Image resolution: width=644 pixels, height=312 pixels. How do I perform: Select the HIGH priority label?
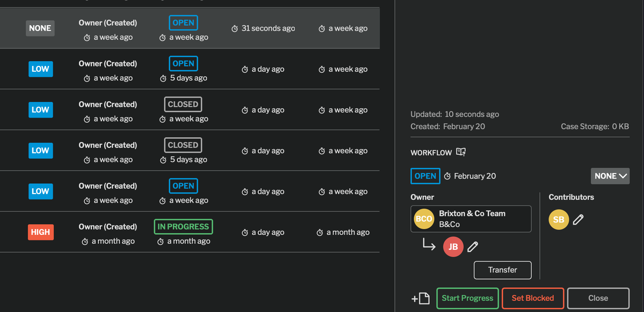point(40,232)
